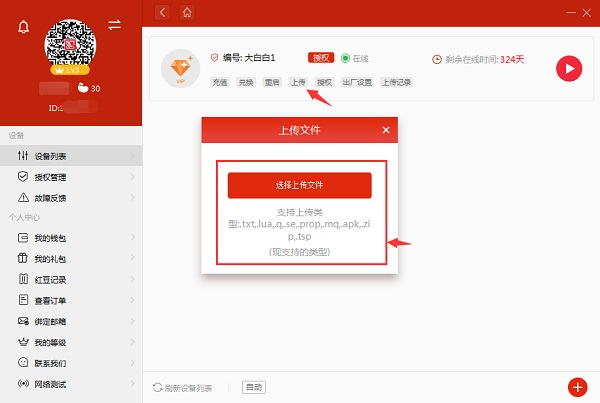Select 设备列表 in the sidebar
The image size is (600, 403).
click(71, 156)
